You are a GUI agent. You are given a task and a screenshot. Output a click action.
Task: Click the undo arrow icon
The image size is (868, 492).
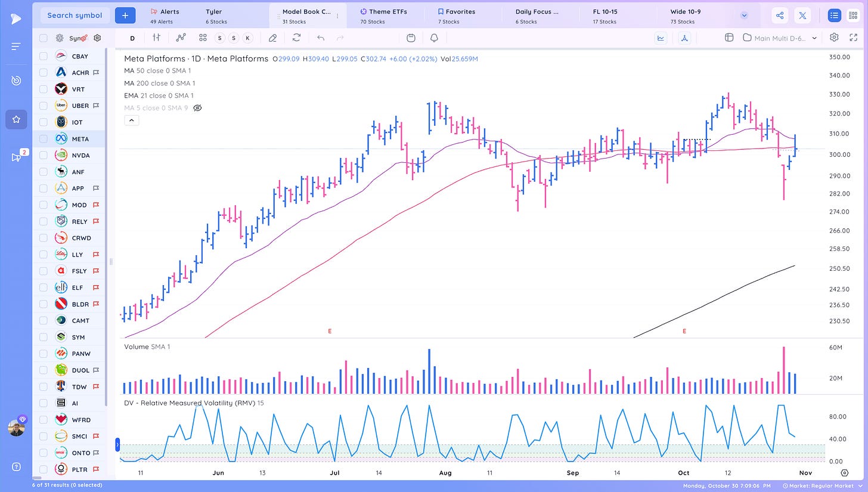click(x=320, y=38)
